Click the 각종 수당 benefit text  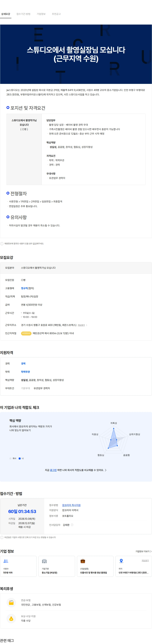tap(26, 621)
